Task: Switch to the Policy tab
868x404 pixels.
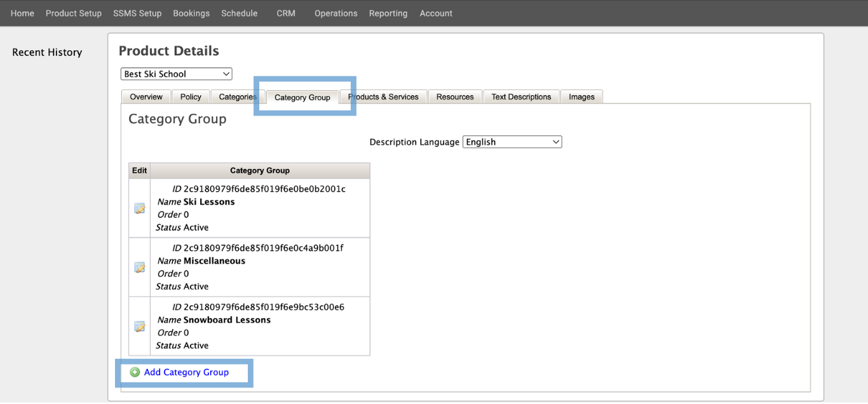Action: pos(191,97)
